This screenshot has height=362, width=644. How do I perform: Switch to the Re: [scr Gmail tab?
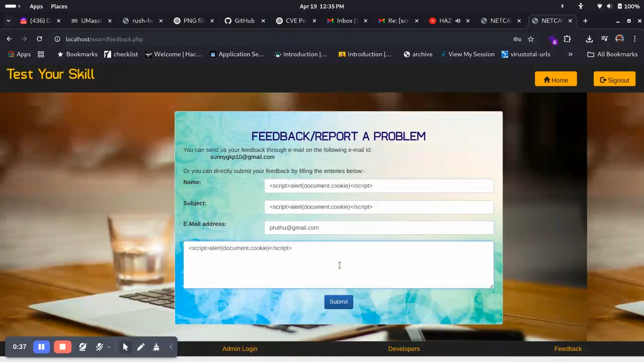[x=398, y=21]
